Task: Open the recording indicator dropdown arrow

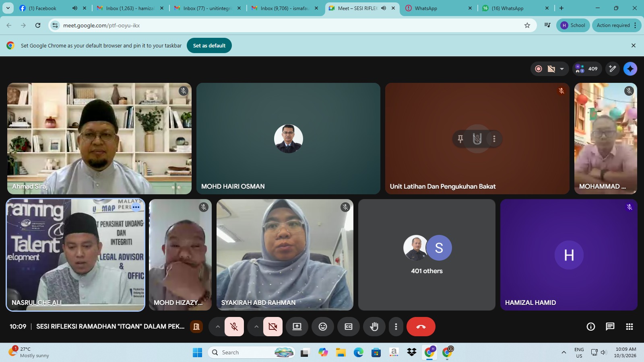Action: click(x=562, y=69)
